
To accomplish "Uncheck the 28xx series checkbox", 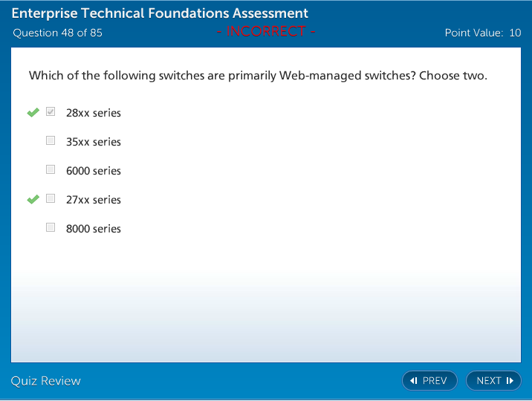I will (x=51, y=112).
